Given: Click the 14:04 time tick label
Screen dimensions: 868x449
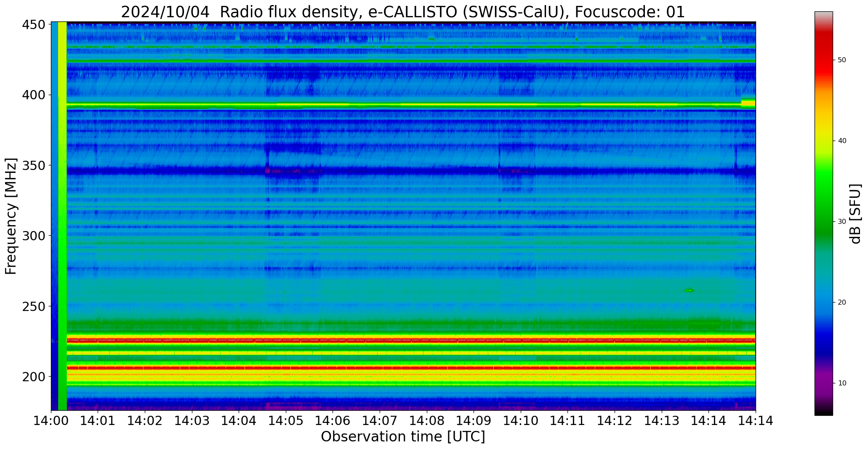Looking at the screenshot, I should (239, 420).
